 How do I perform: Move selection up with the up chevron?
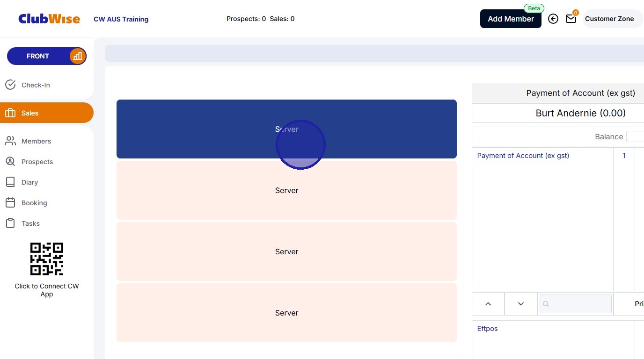pyautogui.click(x=488, y=304)
